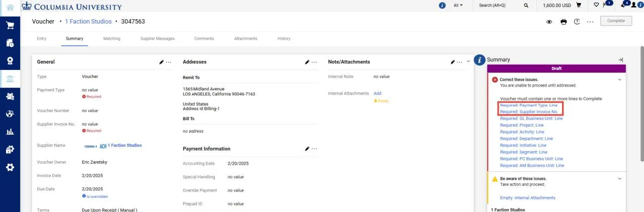Screen dimensions: 644x212
Task: Open the Orders document icon in sidebar
Action: (10, 43)
